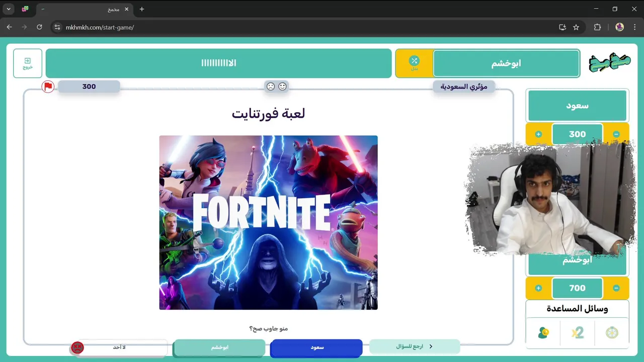Select the لا أحد (nobody) option
Screen dimensions: 644x362
pos(119,347)
